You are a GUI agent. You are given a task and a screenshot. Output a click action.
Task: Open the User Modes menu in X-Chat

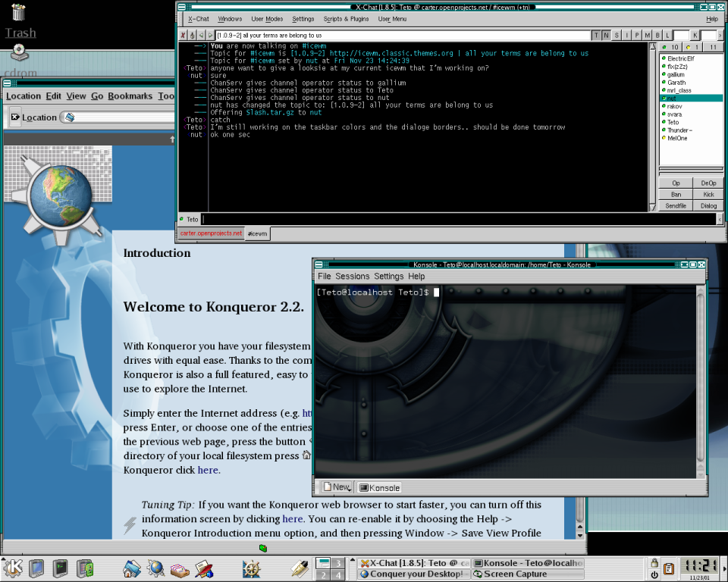coord(267,19)
